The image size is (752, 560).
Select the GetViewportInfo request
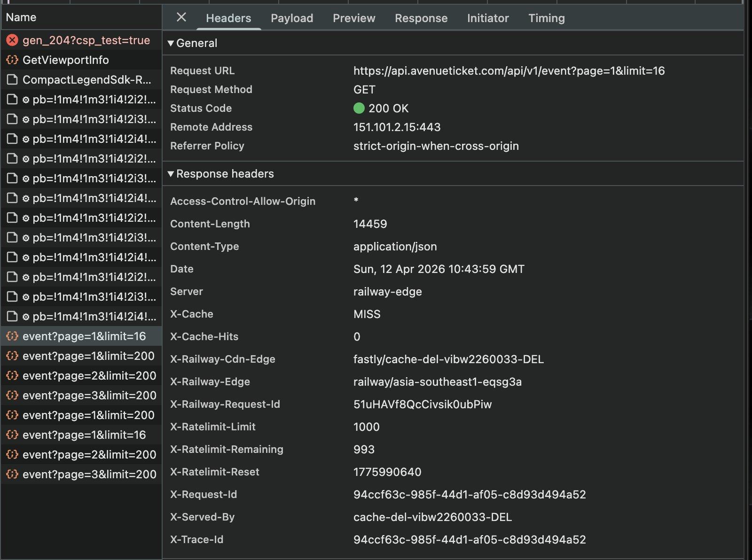coord(81,60)
